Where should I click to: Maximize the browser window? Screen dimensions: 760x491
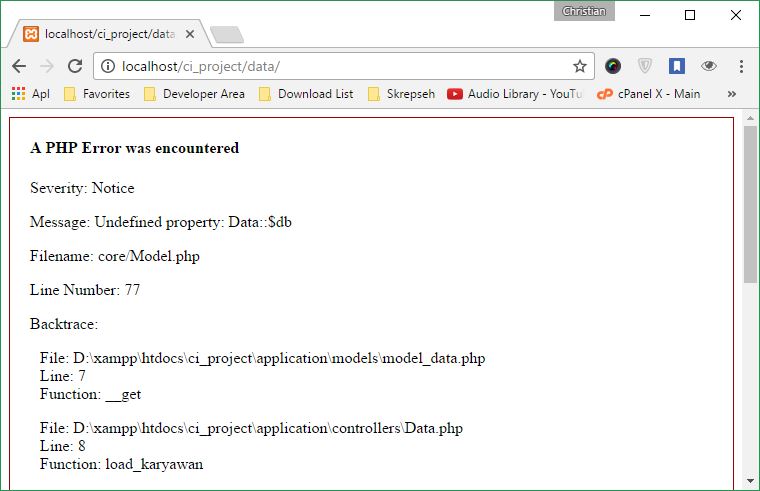pos(690,15)
